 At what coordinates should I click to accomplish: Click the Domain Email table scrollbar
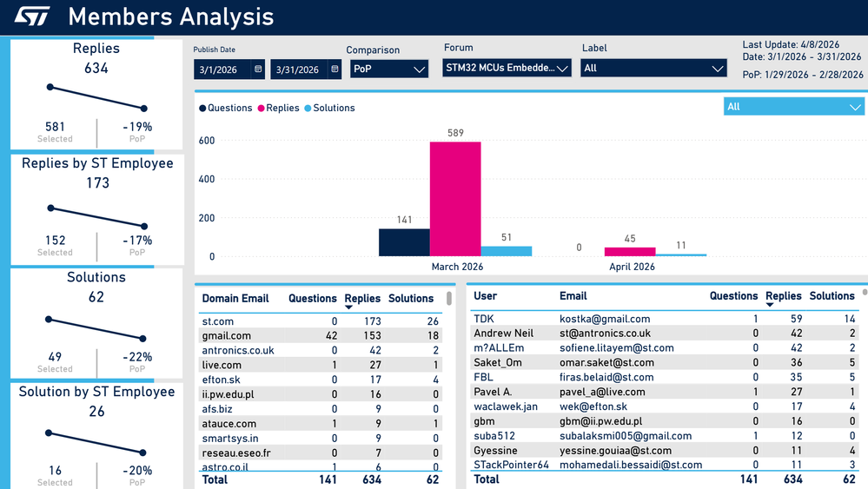click(449, 299)
